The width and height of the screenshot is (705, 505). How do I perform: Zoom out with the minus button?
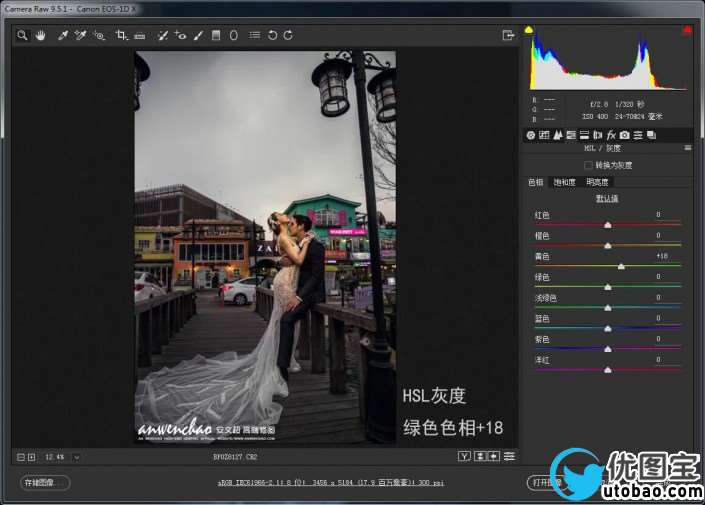pyautogui.click(x=21, y=457)
